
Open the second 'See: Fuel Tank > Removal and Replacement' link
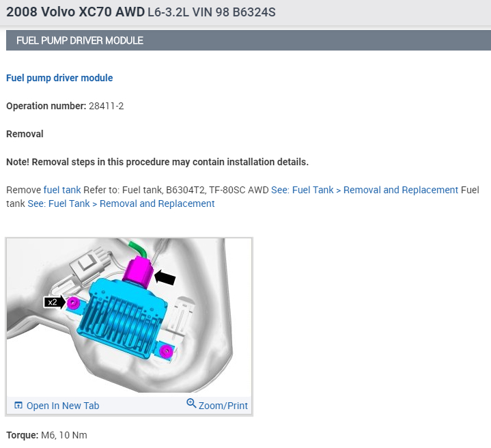pos(121,204)
